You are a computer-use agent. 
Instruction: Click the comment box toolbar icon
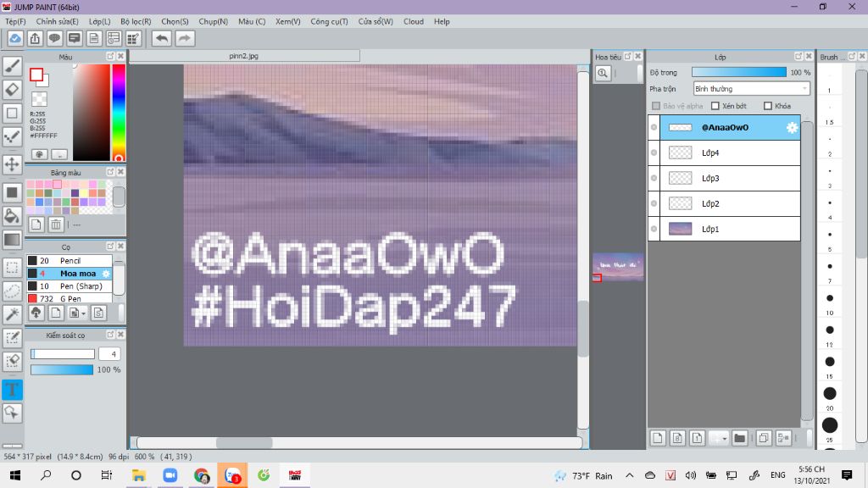coord(75,38)
